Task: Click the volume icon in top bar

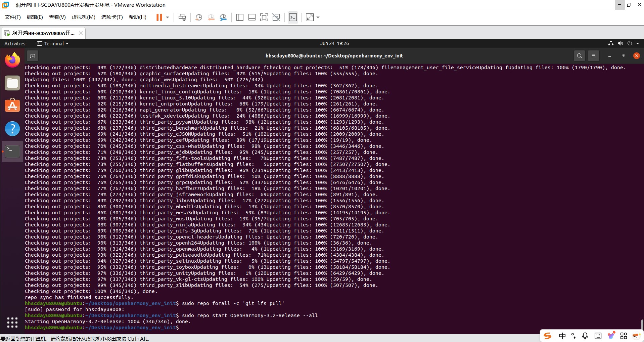Action: (x=620, y=43)
